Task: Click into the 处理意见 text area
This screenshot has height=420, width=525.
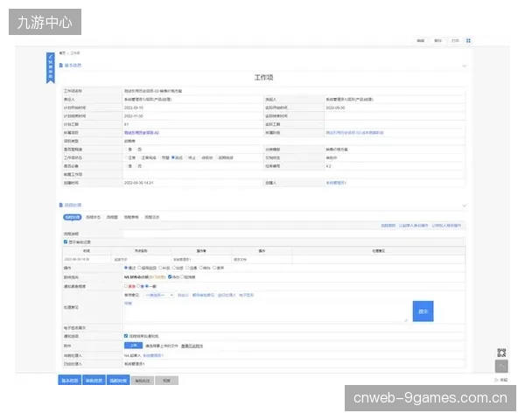Action: pos(266,311)
